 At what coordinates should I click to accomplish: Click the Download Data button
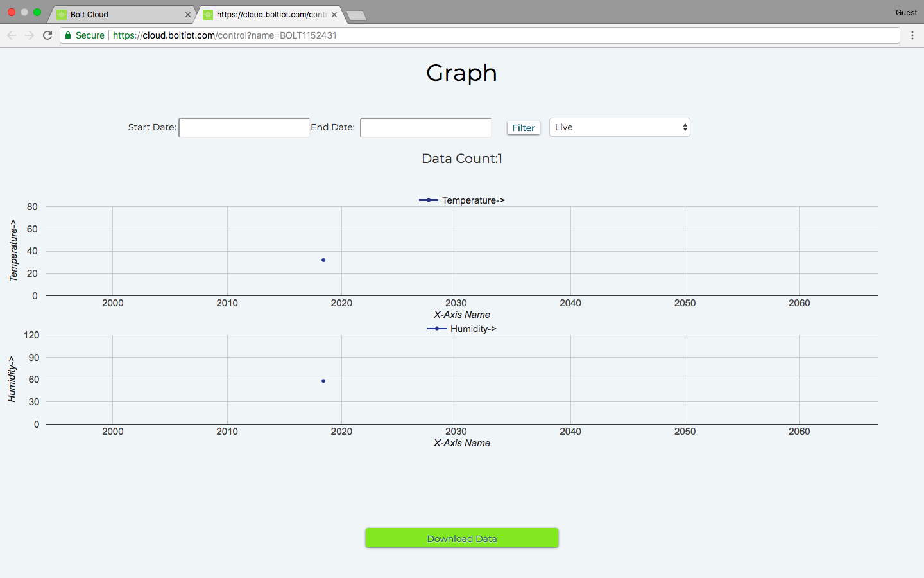coord(462,538)
